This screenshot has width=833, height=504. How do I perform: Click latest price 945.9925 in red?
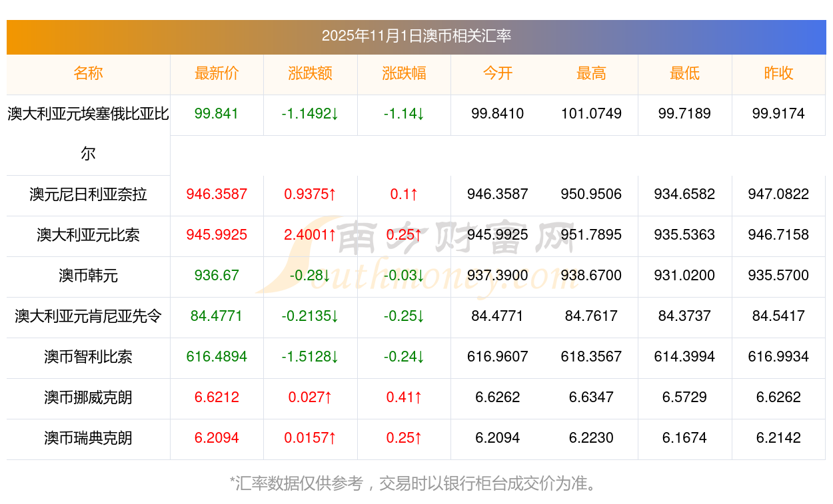tap(217, 235)
